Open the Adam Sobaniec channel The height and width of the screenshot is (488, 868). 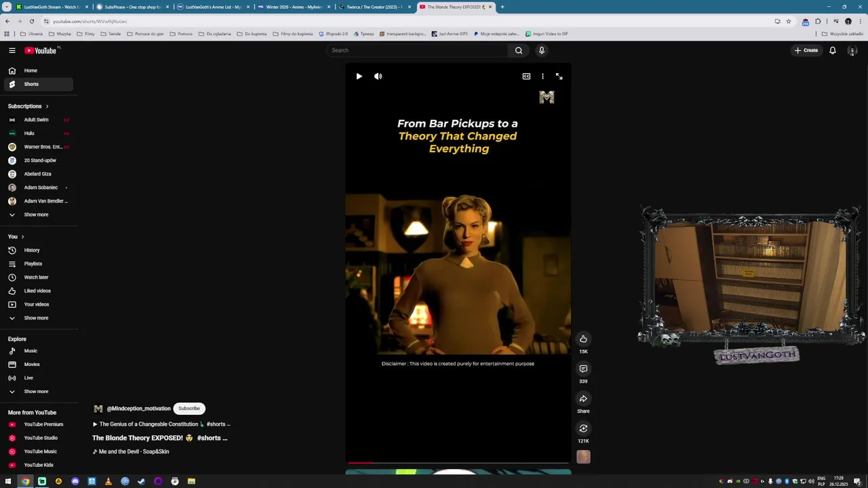click(x=38, y=188)
